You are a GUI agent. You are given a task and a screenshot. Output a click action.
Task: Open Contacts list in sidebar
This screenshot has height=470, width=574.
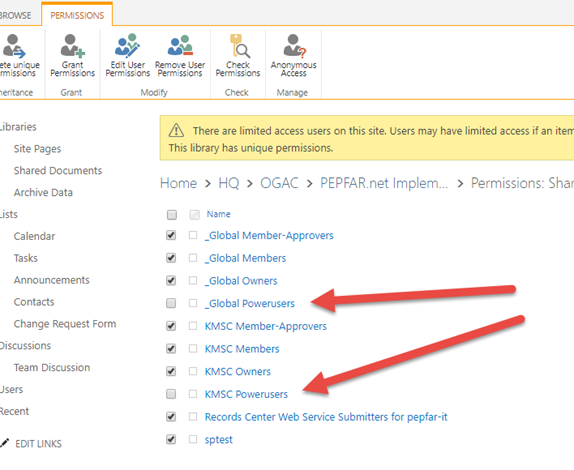click(34, 302)
